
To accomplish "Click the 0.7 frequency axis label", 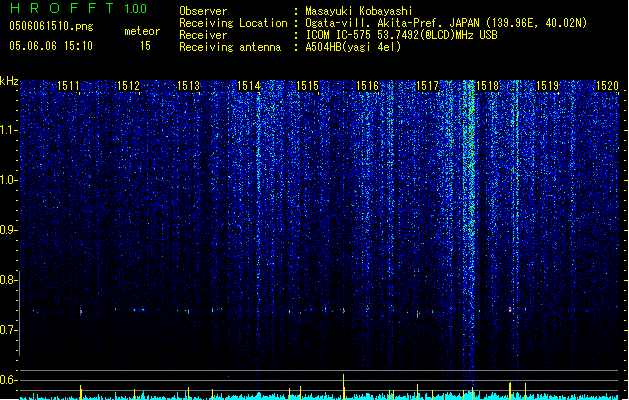I will tap(8, 330).
